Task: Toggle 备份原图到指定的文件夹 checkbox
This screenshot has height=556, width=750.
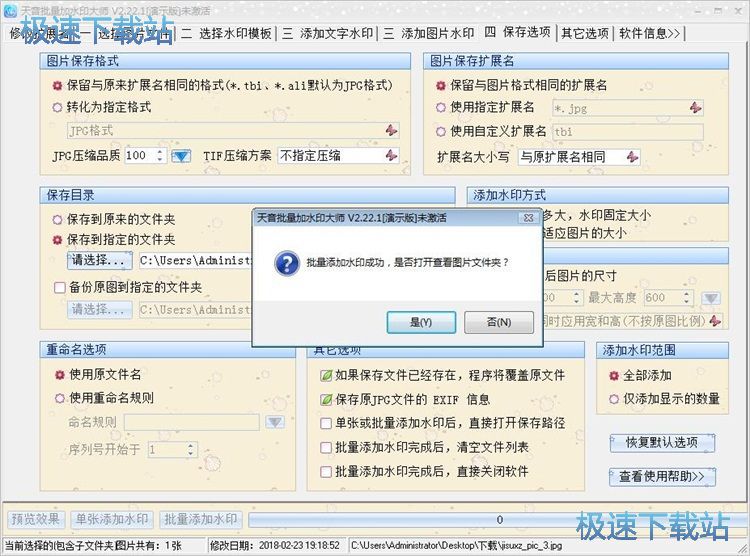Action: pyautogui.click(x=60, y=288)
